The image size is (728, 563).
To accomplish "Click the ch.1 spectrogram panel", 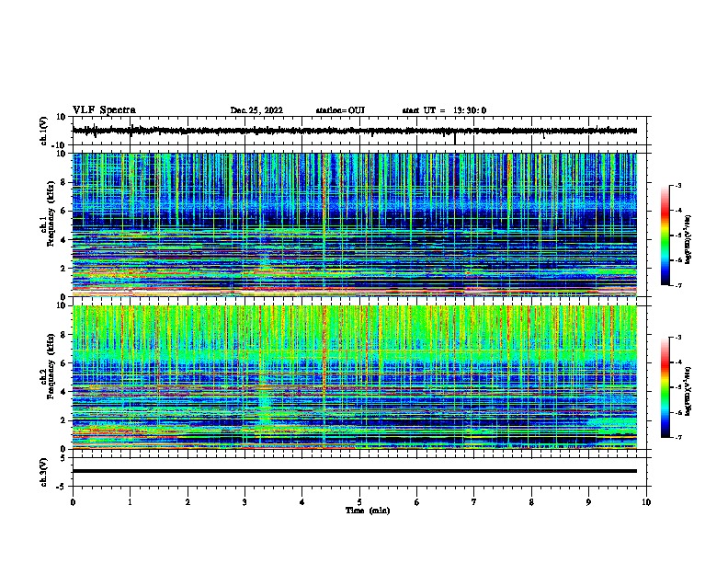I will point(354,224).
